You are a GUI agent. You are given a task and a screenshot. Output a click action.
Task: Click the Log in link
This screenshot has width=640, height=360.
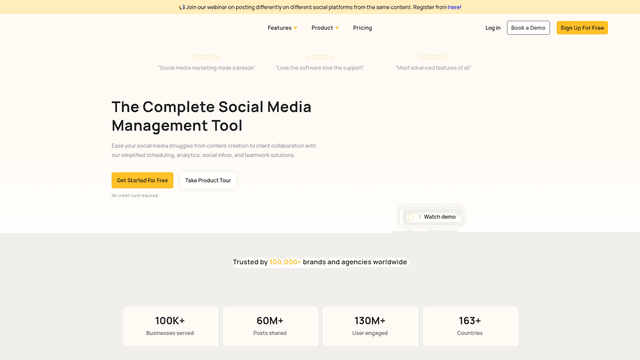tap(493, 28)
